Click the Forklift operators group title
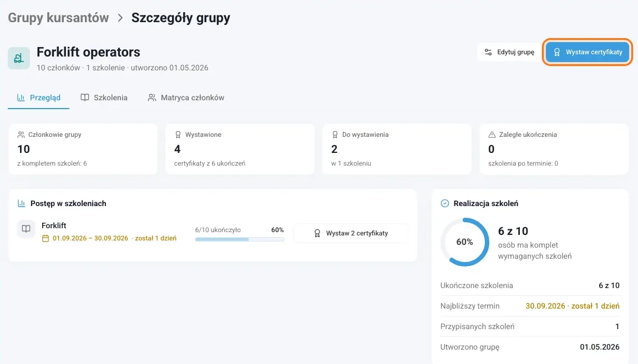This screenshot has height=364, width=638. 88,52
